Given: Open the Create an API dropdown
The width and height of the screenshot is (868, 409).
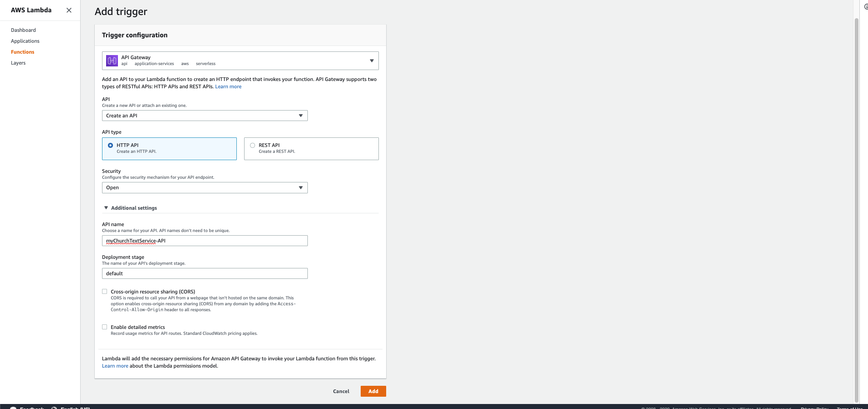Looking at the screenshot, I should pos(205,116).
